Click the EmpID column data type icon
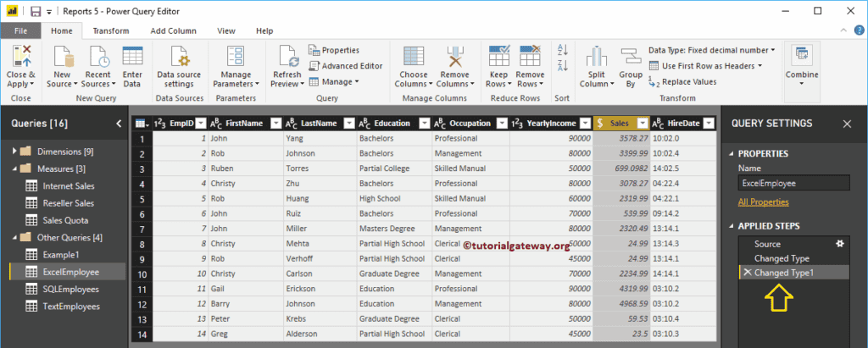The width and height of the screenshot is (868, 348). coord(159,124)
